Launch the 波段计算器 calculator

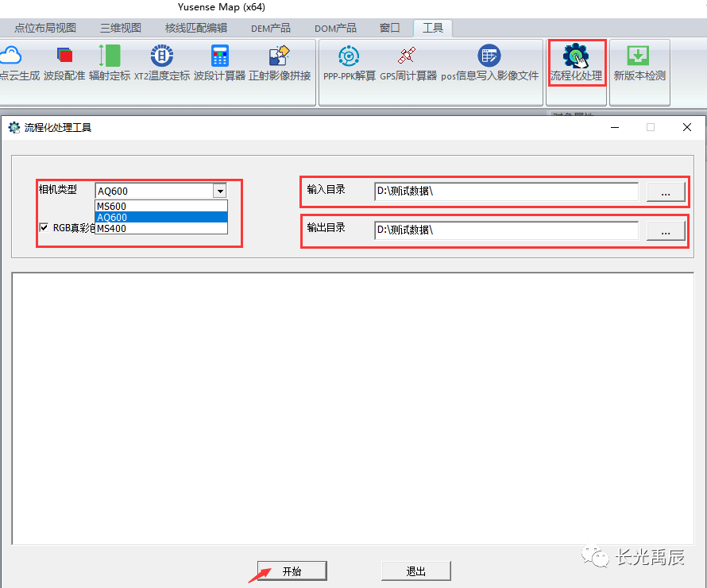(219, 56)
